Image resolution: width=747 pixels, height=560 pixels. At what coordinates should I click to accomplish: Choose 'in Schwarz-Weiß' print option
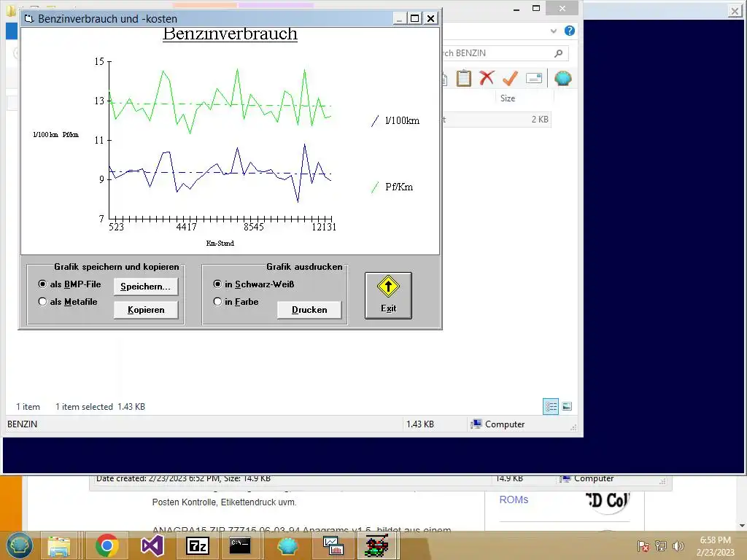[253, 284]
